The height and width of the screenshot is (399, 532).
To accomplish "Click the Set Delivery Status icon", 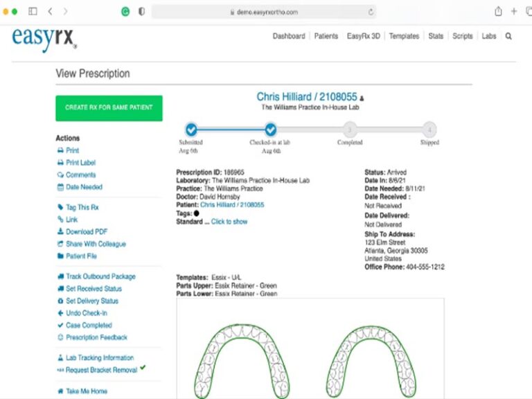I will coord(60,301).
